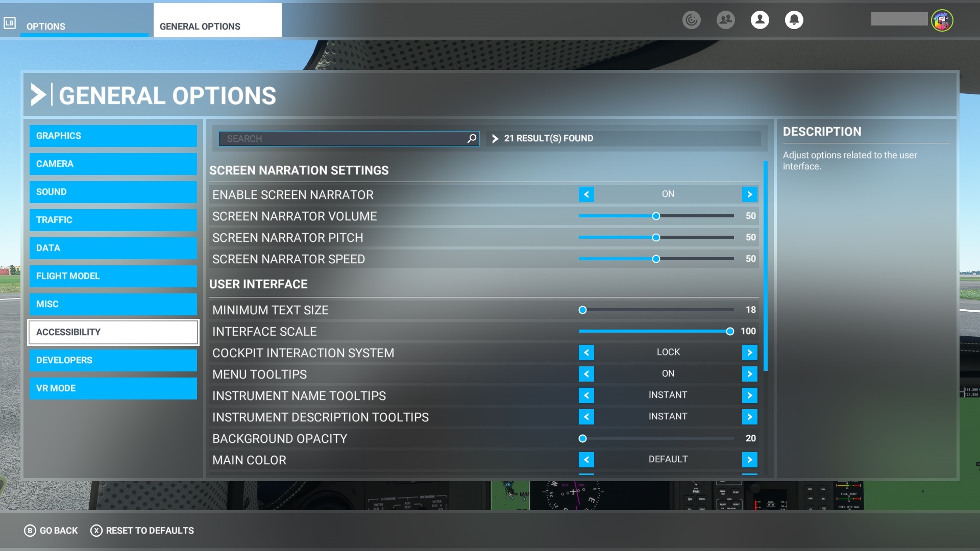Viewport: 980px width, 551px height.
Task: Toggle MENU TOOLTIPS off
Action: click(x=585, y=374)
